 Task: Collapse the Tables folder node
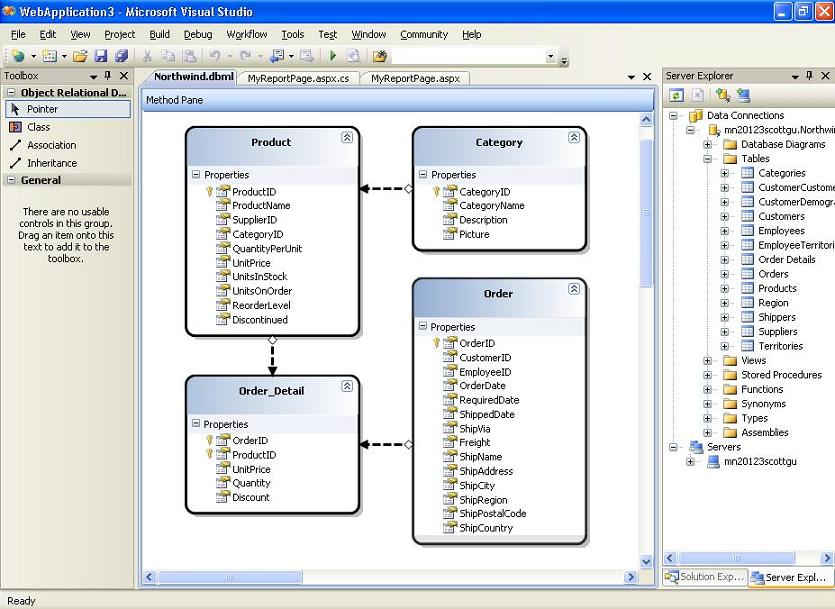(707, 159)
